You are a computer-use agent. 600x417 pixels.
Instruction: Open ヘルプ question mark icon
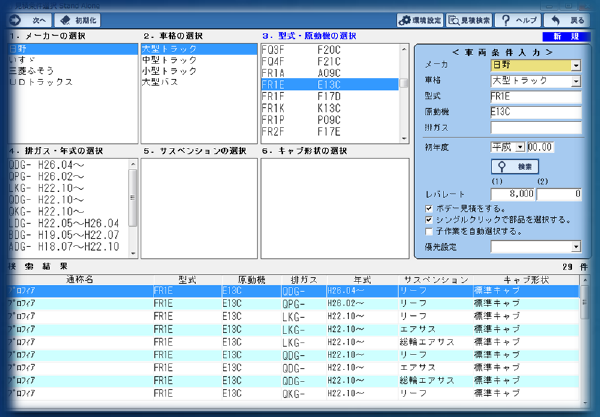point(505,20)
